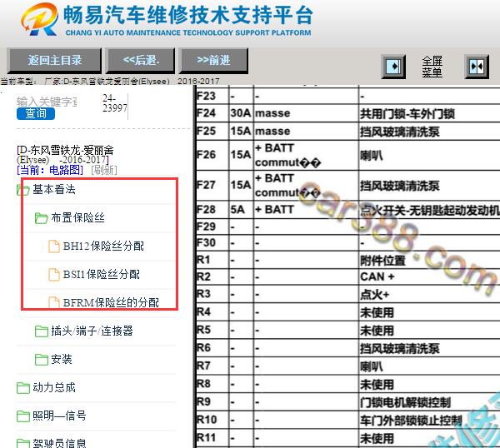Expand the 安装 folder
500x448 pixels.
62,359
